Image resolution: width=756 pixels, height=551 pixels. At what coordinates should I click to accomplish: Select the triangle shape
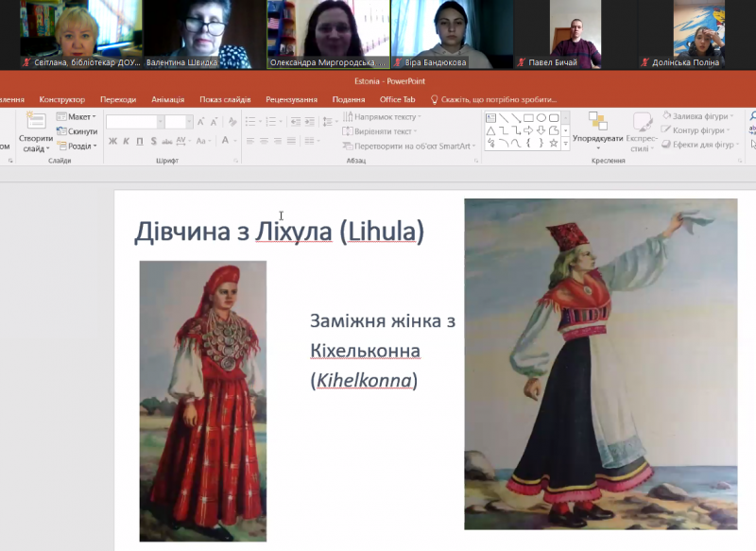tap(490, 130)
